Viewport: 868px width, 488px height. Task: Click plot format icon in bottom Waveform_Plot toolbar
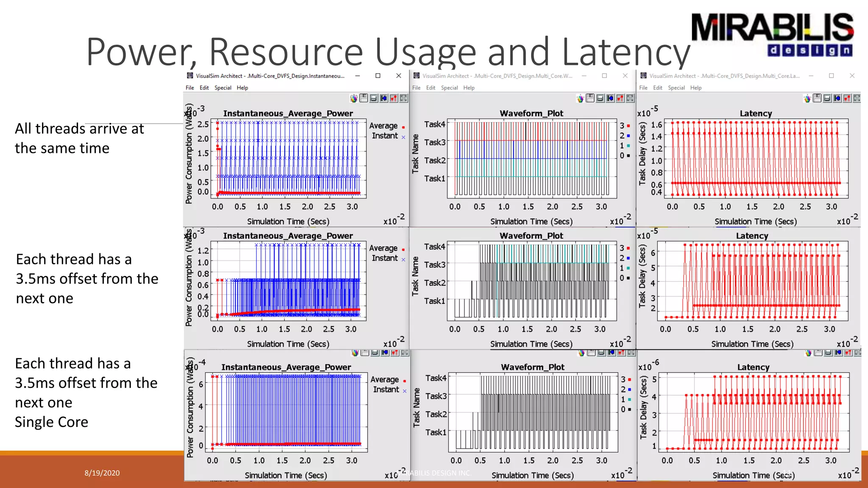(x=621, y=352)
